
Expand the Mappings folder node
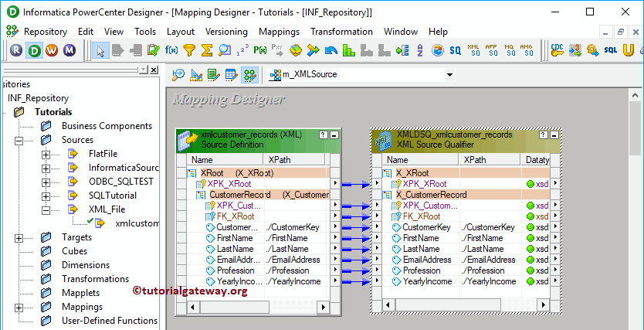click(x=18, y=308)
